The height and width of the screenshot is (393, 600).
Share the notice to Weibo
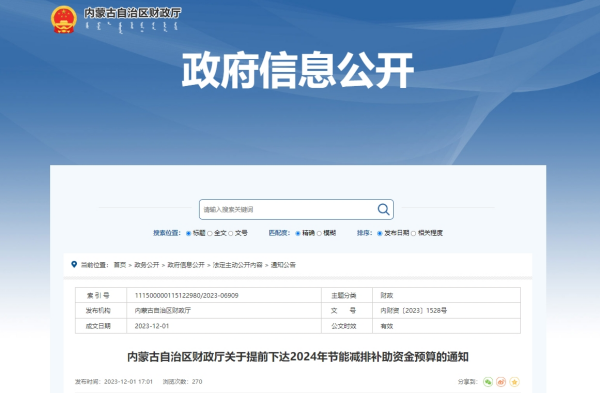pyautogui.click(x=501, y=382)
